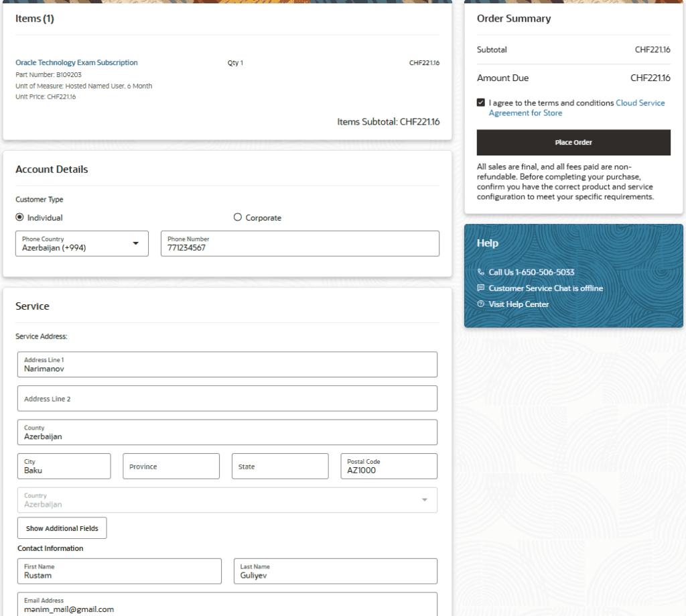The height and width of the screenshot is (616, 686).
Task: Click the Email Address field
Action: [227, 605]
